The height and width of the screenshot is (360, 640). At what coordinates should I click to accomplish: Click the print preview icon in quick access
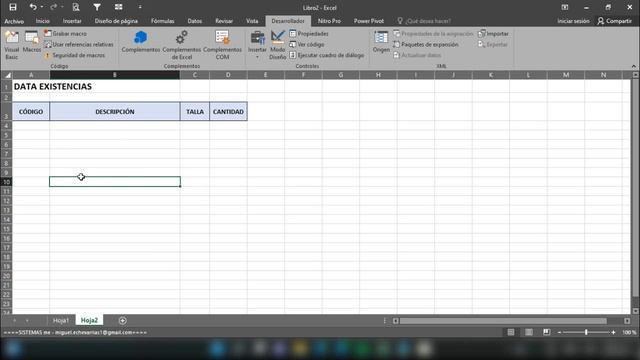76,7
